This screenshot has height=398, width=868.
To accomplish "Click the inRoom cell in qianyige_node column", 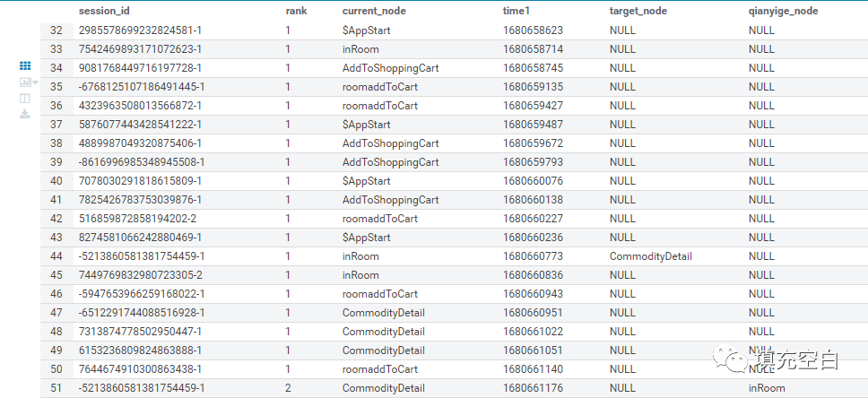I will (767, 388).
